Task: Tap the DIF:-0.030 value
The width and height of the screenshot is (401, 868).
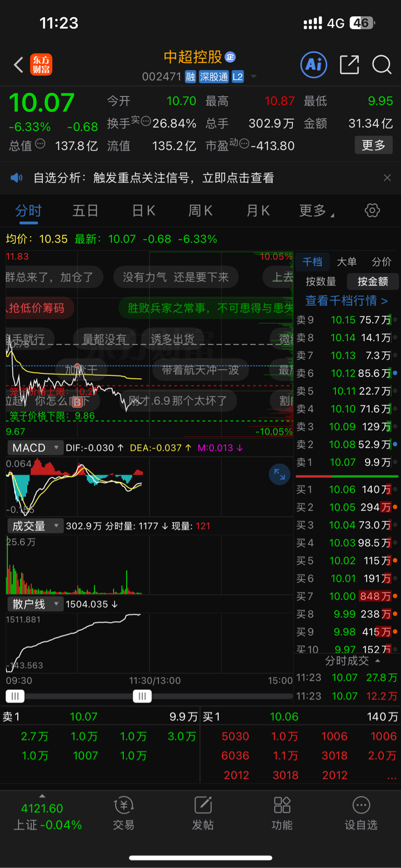Action: click(x=95, y=448)
